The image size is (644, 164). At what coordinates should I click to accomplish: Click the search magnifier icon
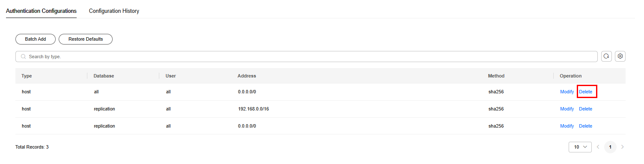click(24, 57)
